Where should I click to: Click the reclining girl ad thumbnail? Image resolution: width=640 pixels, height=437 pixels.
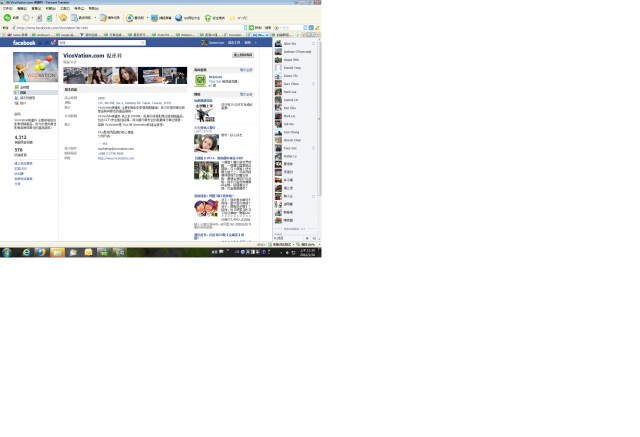pyautogui.click(x=206, y=144)
